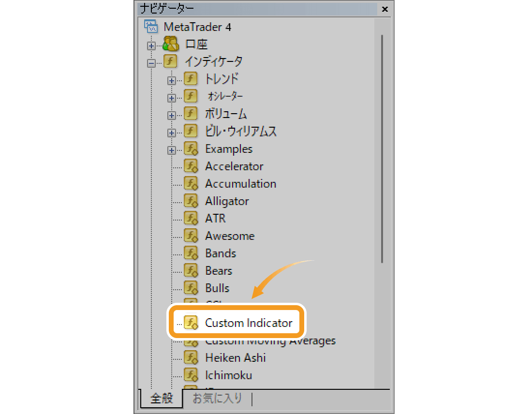
Task: Expand the ビル・ウィリアムス tree node
Action: [172, 133]
